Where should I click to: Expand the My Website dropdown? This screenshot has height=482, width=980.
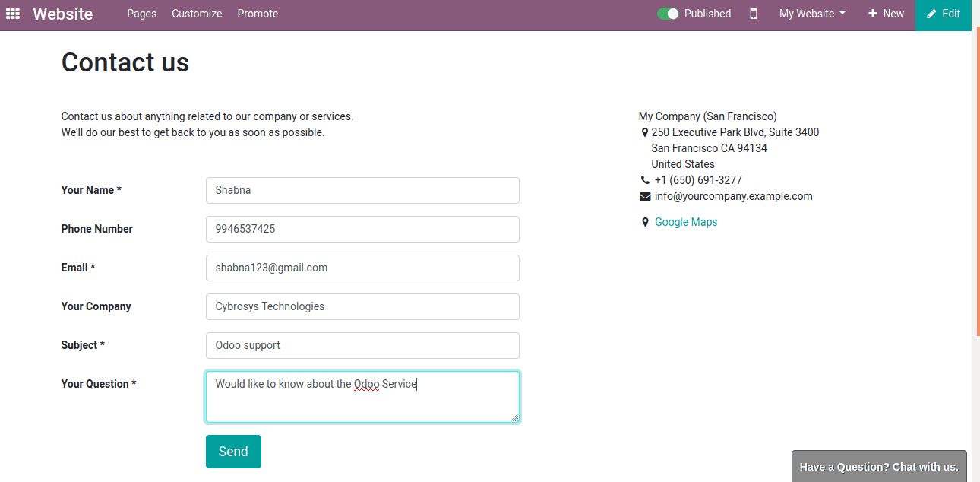click(x=812, y=14)
